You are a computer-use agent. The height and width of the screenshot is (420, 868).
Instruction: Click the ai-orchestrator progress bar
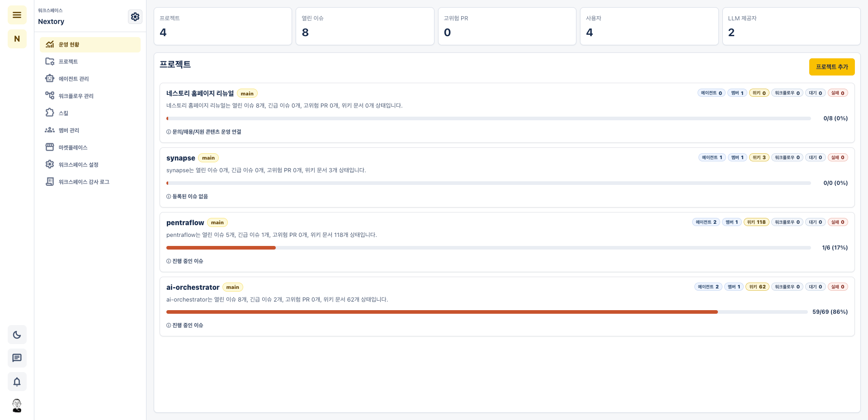click(487, 312)
